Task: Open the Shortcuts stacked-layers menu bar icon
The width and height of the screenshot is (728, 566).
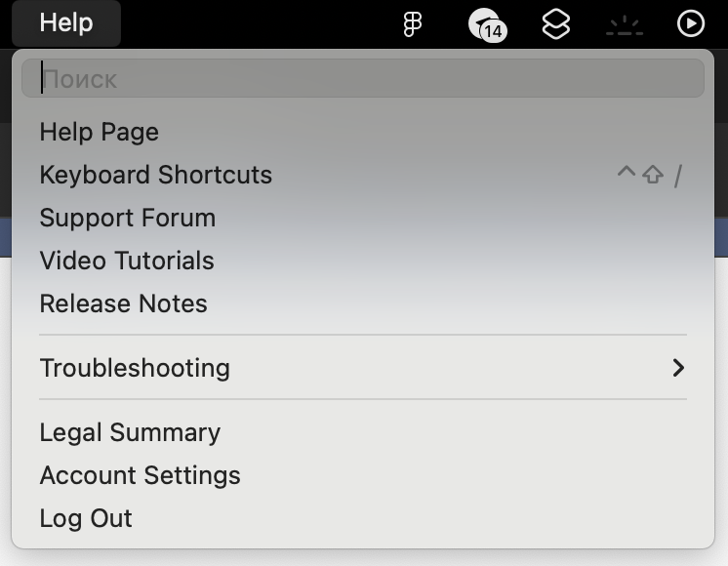Action: click(x=555, y=24)
